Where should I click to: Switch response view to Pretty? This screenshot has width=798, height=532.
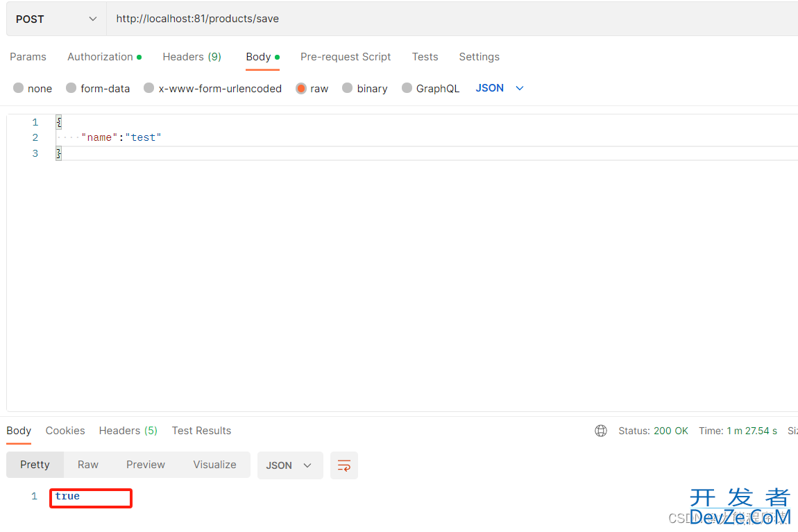click(x=35, y=465)
